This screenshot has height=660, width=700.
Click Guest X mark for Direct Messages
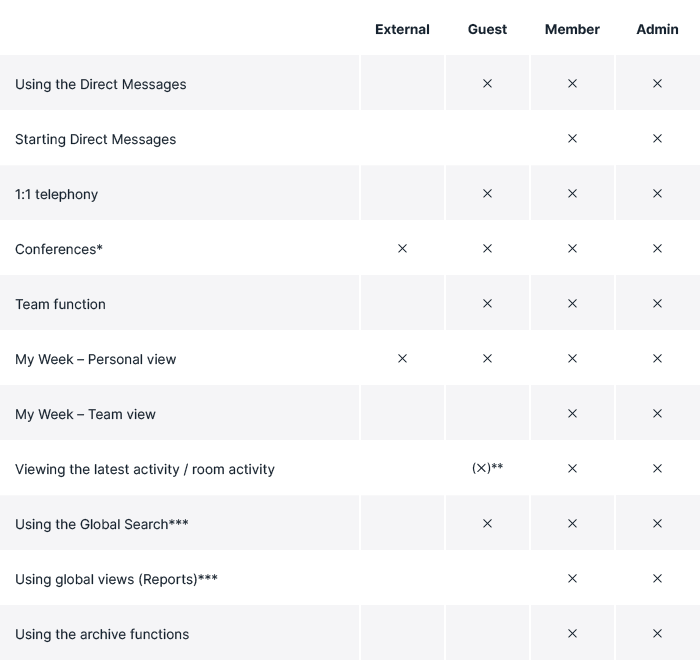tap(487, 84)
